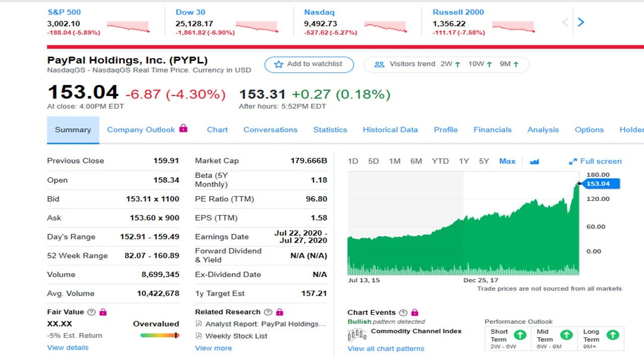644x362 pixels.
Task: Open the Dow 30 index link
Action: tap(191, 12)
